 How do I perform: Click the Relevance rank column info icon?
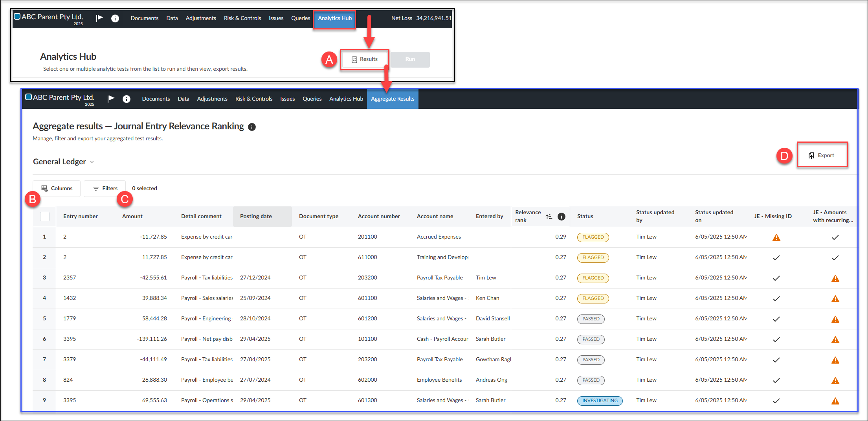[562, 217]
